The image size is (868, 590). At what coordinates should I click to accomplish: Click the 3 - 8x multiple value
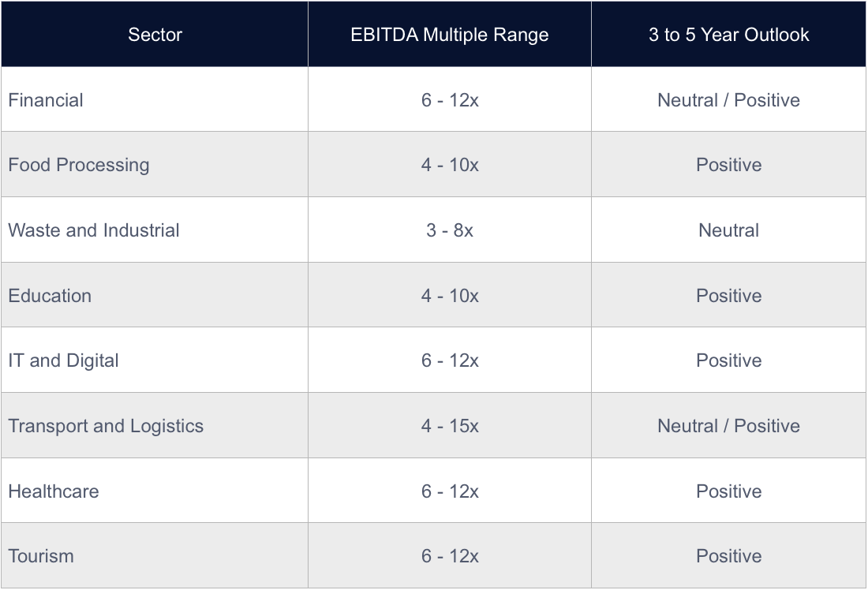click(x=450, y=230)
